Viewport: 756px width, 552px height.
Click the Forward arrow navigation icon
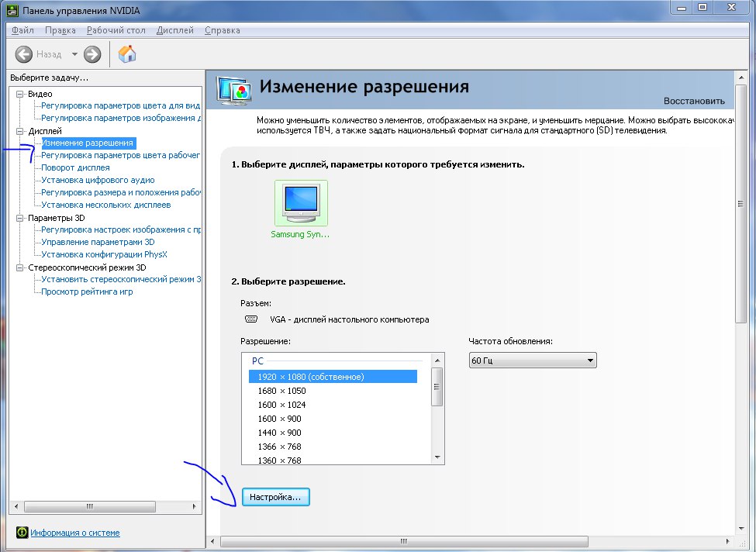coord(92,54)
